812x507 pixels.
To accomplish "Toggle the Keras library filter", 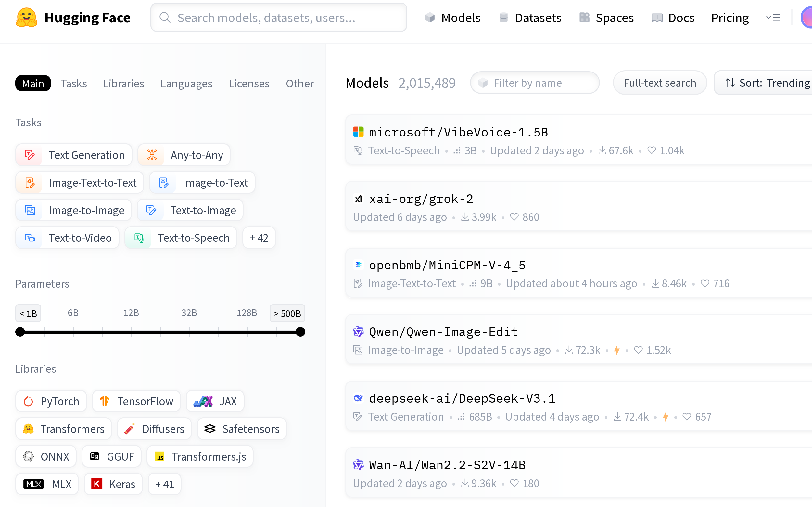I will (x=113, y=484).
